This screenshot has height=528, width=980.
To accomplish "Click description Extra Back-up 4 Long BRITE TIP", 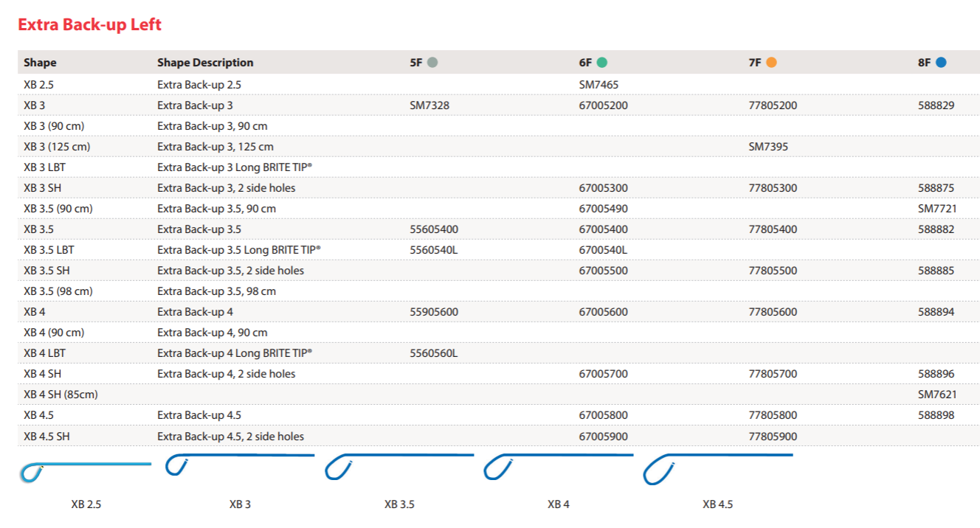I will pyautogui.click(x=235, y=353).
